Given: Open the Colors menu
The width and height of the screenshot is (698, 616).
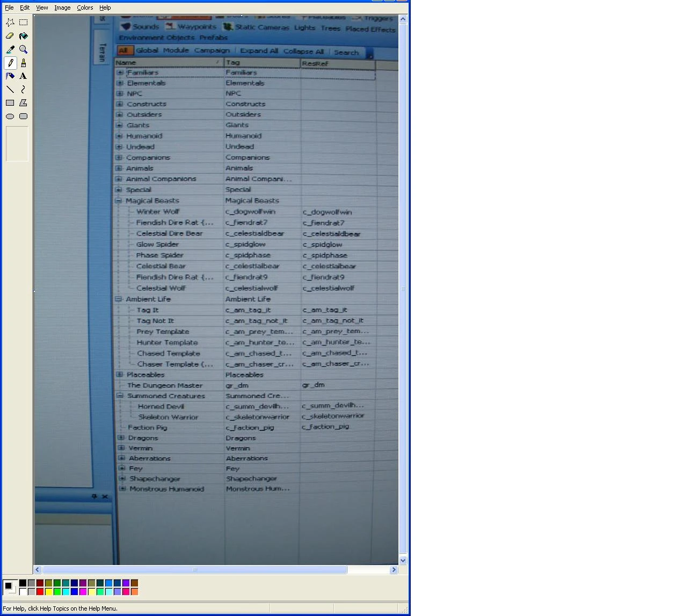Looking at the screenshot, I should (x=85, y=8).
